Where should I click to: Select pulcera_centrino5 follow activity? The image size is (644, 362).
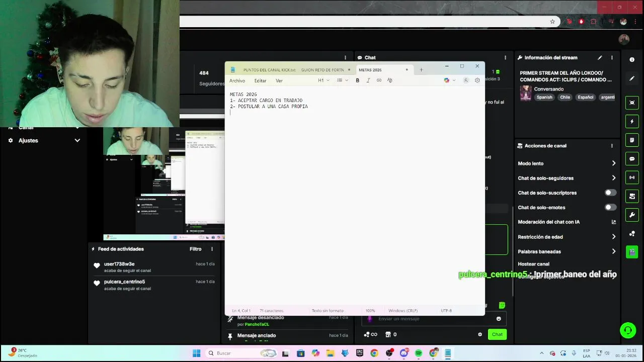(x=154, y=285)
